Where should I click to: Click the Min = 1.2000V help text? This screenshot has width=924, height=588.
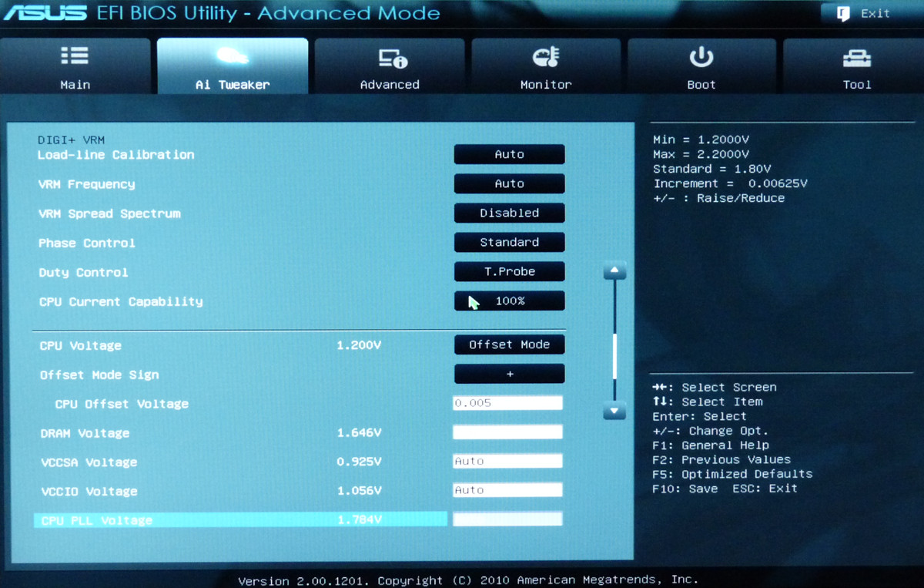coord(701,139)
